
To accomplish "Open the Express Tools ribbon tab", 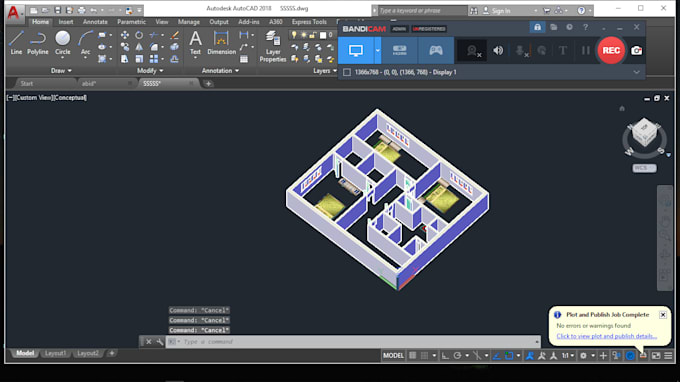I will click(x=309, y=22).
